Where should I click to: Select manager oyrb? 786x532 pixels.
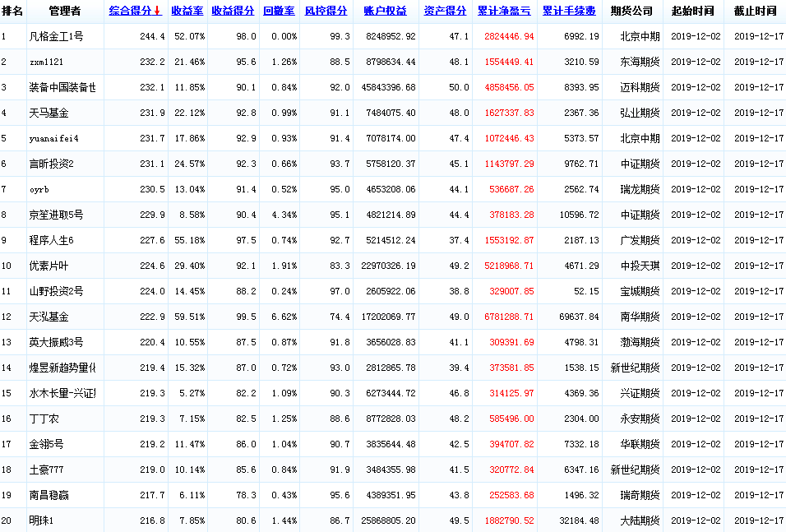point(39,190)
